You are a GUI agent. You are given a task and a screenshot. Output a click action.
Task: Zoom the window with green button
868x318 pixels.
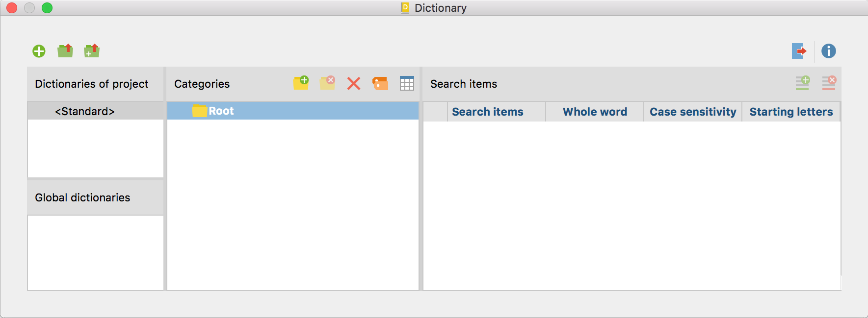47,8
